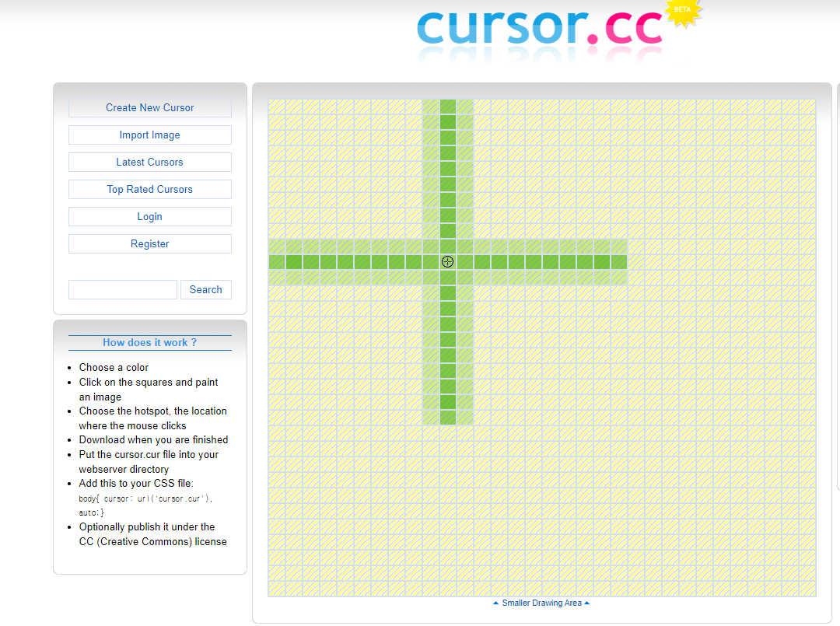Click Smaller Drawing Area link
The image size is (840, 626).
pyautogui.click(x=541, y=603)
